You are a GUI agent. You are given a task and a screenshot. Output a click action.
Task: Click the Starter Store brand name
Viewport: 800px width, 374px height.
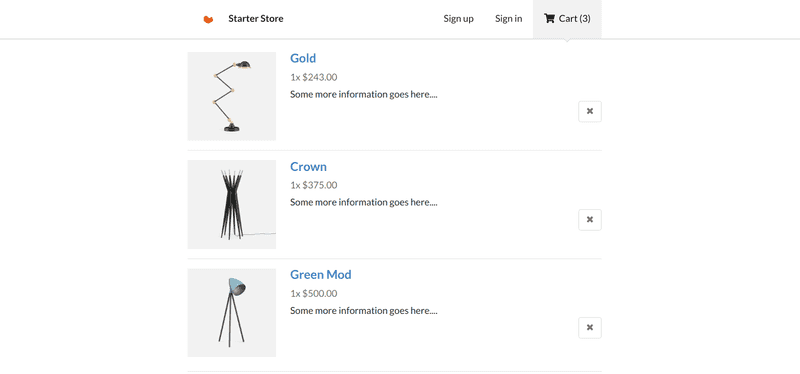pyautogui.click(x=256, y=19)
